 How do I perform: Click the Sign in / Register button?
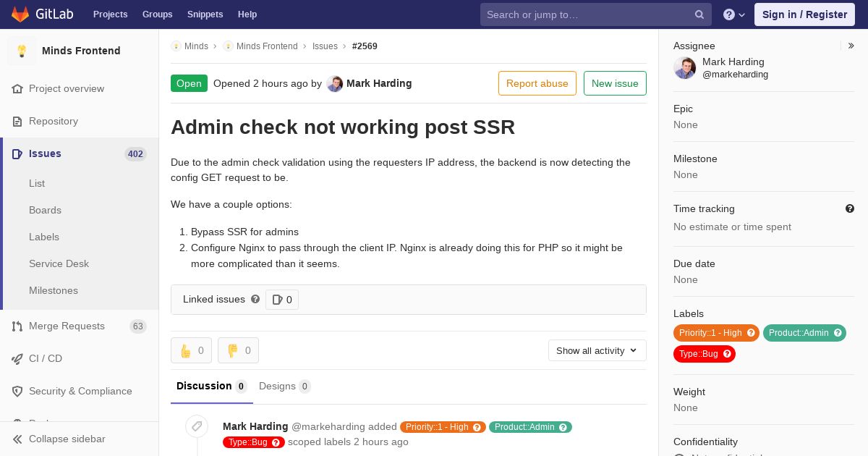(x=804, y=14)
